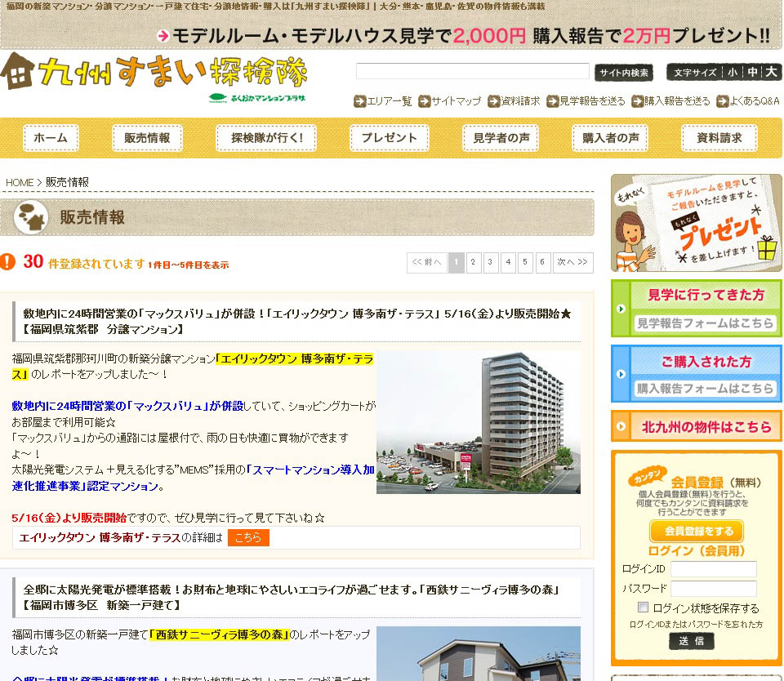
Task: Select current pagination page 1
Action: click(456, 262)
